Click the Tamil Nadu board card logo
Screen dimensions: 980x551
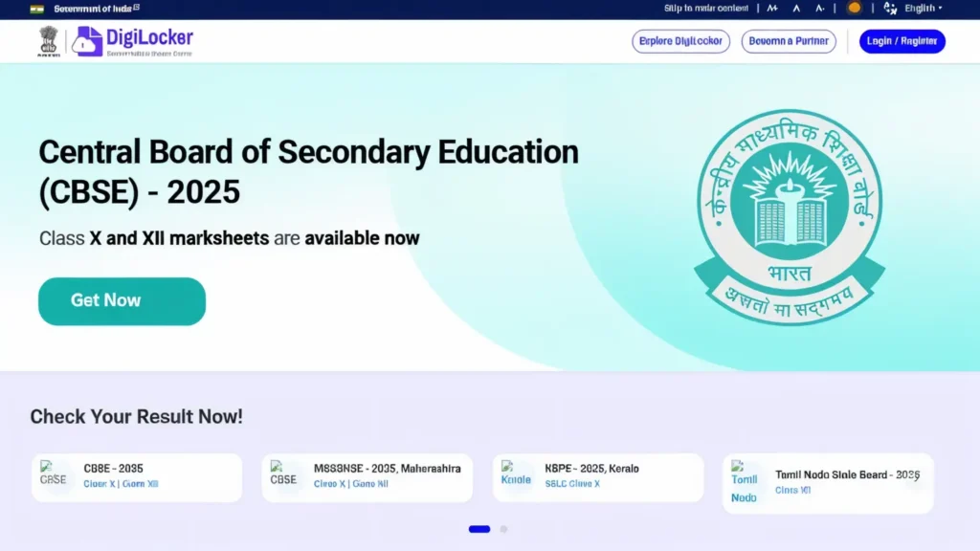pos(744,482)
